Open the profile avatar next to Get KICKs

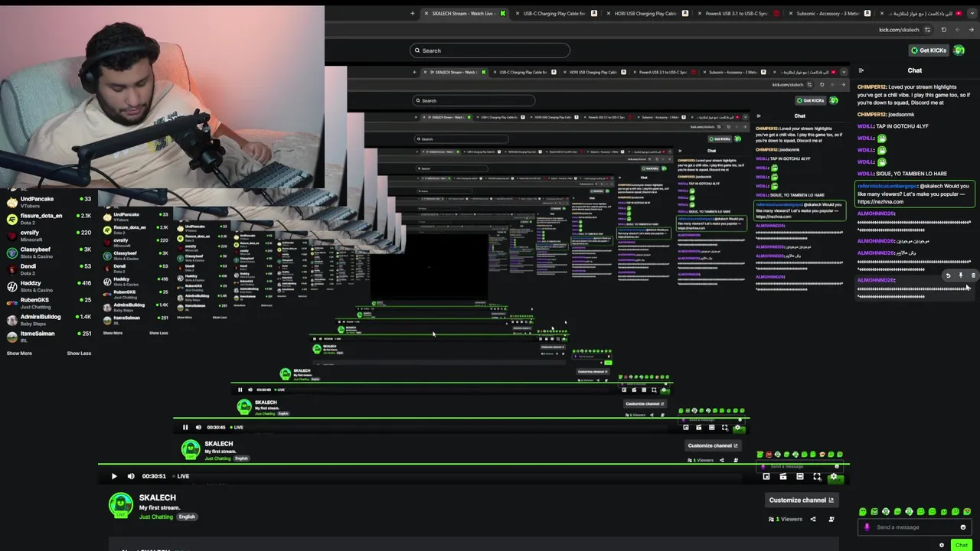click(x=959, y=51)
